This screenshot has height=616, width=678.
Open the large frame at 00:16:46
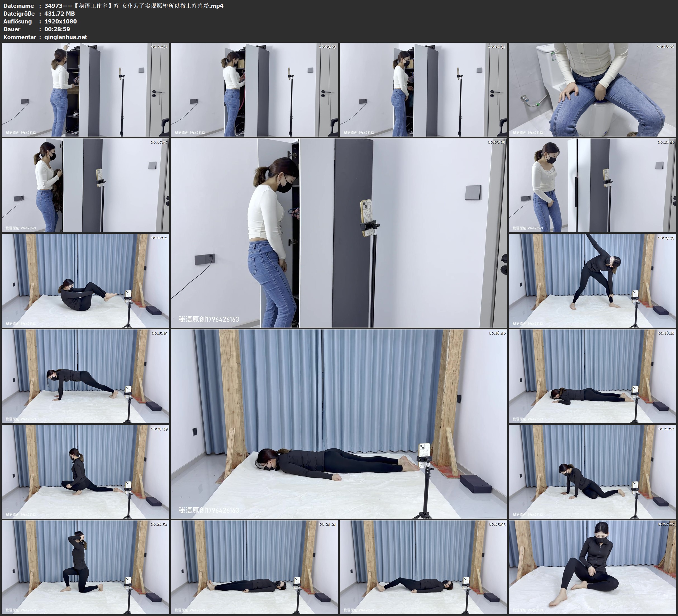[339, 424]
